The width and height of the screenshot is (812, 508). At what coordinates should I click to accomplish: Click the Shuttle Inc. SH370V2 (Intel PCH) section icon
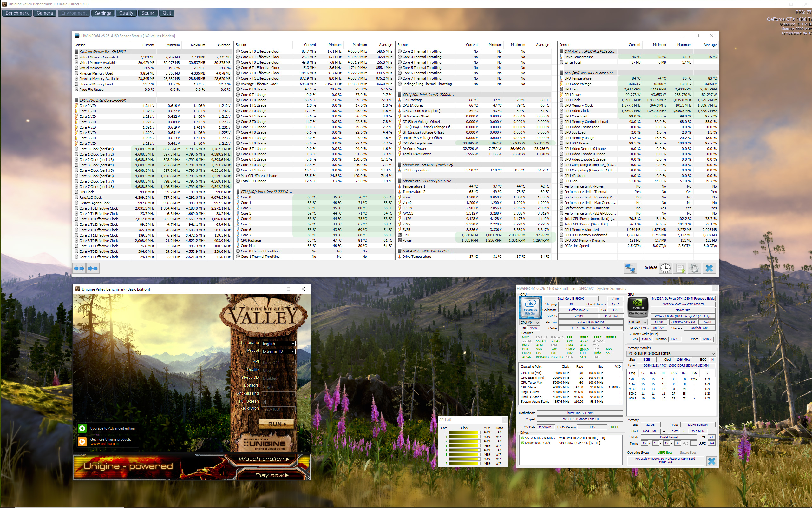coord(400,165)
